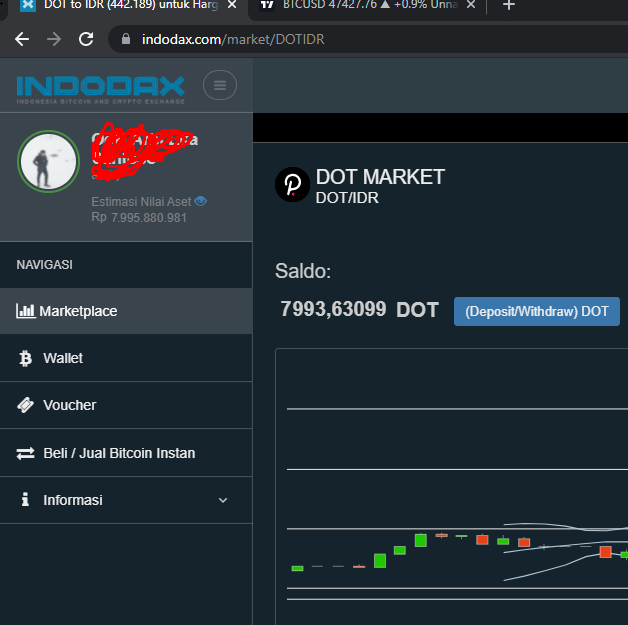Click the Rp 7.995.880.981 asset value
The height and width of the screenshot is (625, 628).
click(139, 217)
